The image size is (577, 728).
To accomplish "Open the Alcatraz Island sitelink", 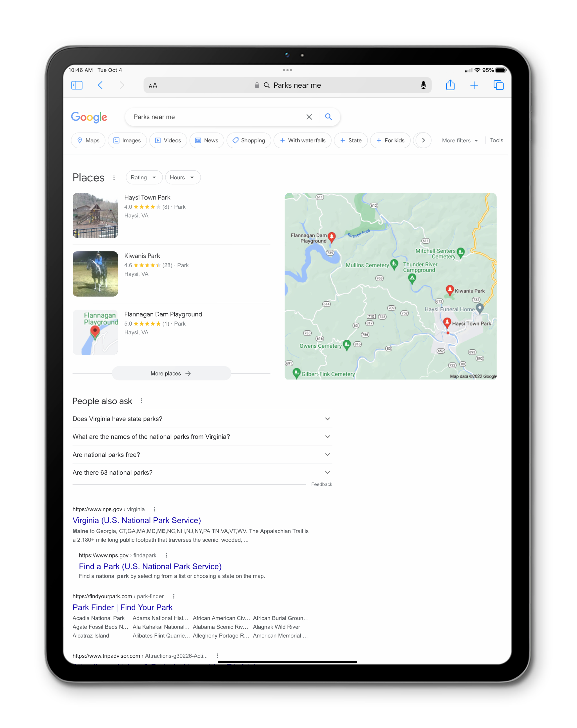I will click(91, 636).
